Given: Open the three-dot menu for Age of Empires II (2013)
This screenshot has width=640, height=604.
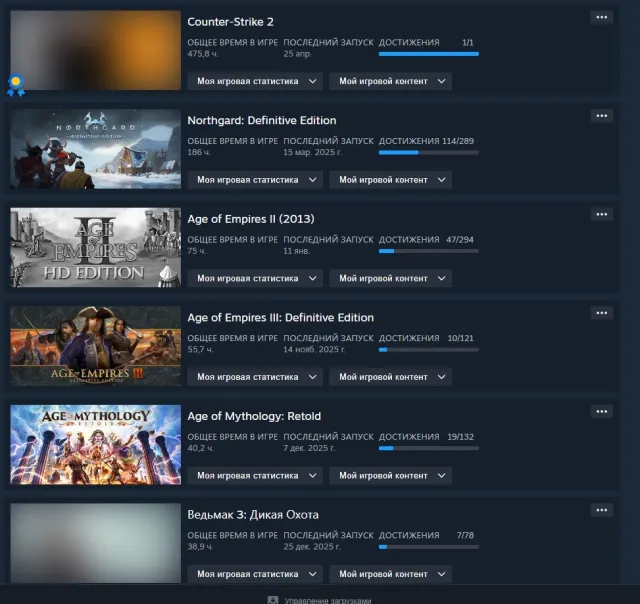Looking at the screenshot, I should click(x=601, y=215).
